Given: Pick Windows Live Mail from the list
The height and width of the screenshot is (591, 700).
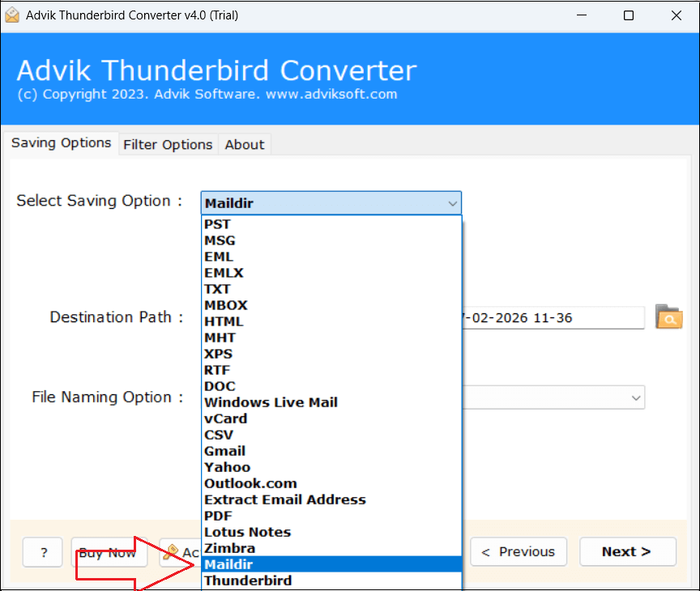Looking at the screenshot, I should [x=271, y=402].
